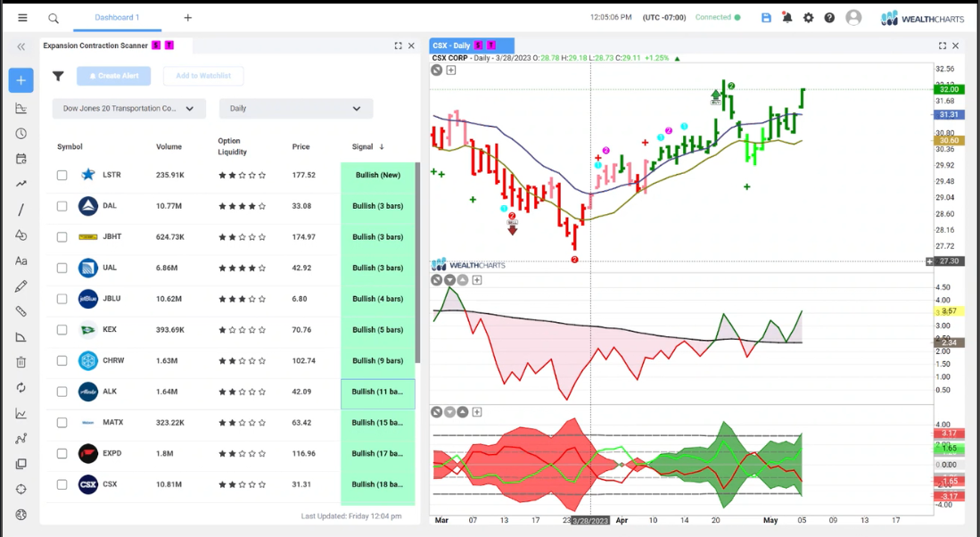980x537 pixels.
Task: Open the alerts bell notifications
Action: tap(786, 18)
